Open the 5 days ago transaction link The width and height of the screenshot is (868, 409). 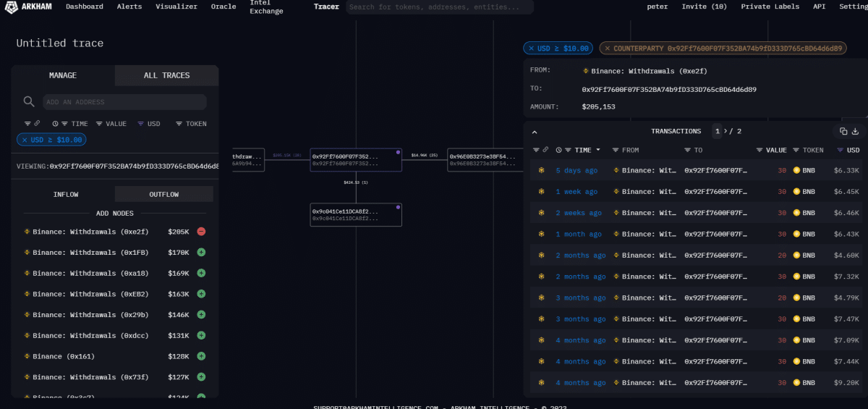click(576, 171)
